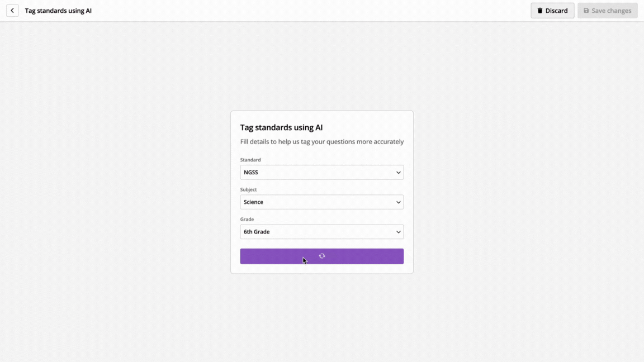This screenshot has height=362, width=644.
Task: Select the NGSS text in Standard field
Action: click(x=251, y=173)
